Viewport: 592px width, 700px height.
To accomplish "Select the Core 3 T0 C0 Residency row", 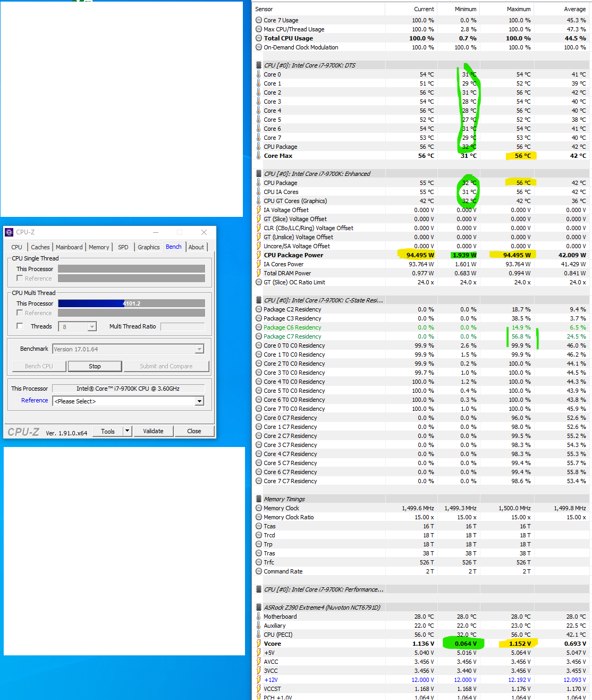I will tap(422, 373).
